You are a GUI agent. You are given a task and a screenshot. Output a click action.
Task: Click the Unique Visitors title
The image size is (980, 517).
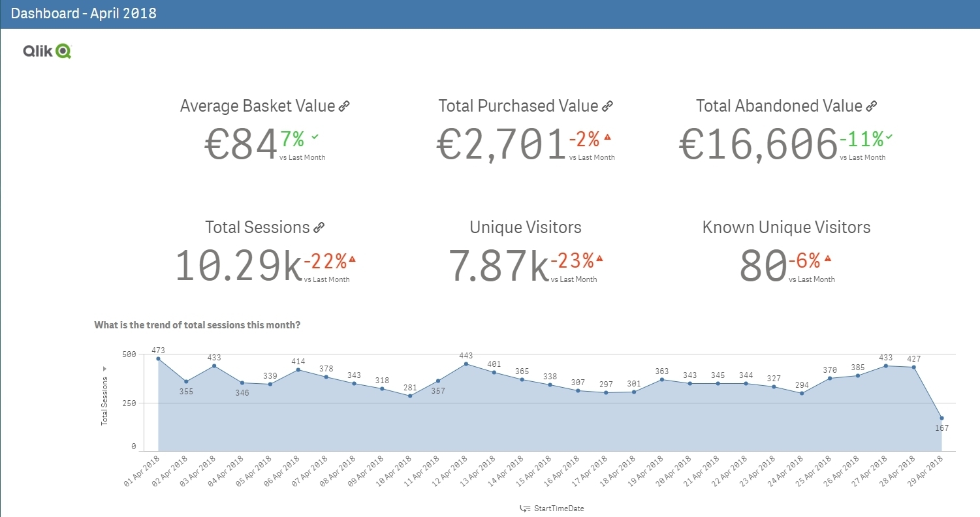(x=526, y=227)
